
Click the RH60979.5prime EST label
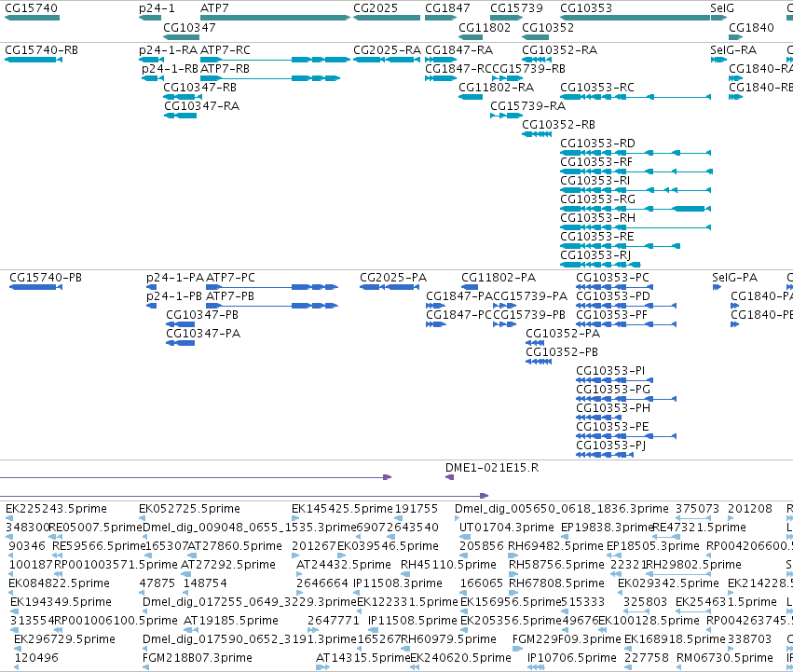click(x=448, y=639)
